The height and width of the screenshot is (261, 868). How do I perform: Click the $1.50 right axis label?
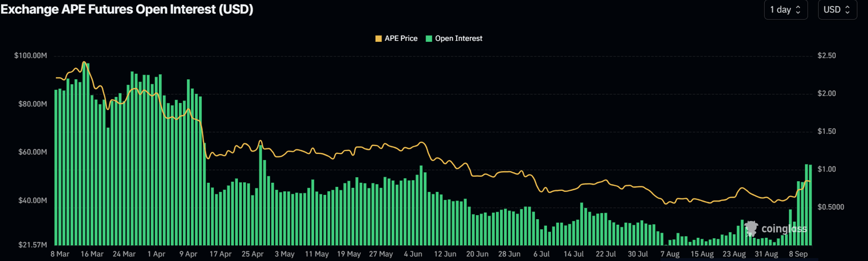[826, 131]
